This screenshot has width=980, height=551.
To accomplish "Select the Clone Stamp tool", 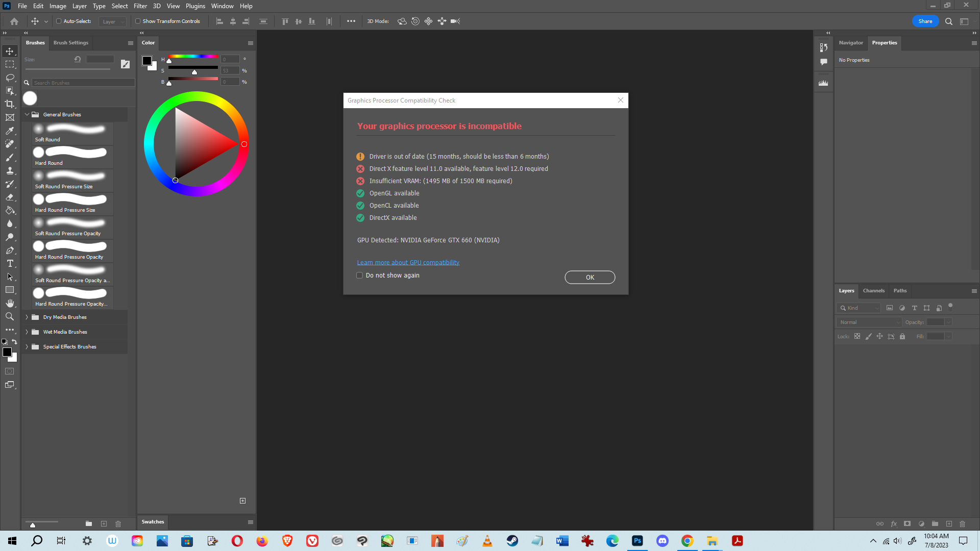I will coord(10,170).
